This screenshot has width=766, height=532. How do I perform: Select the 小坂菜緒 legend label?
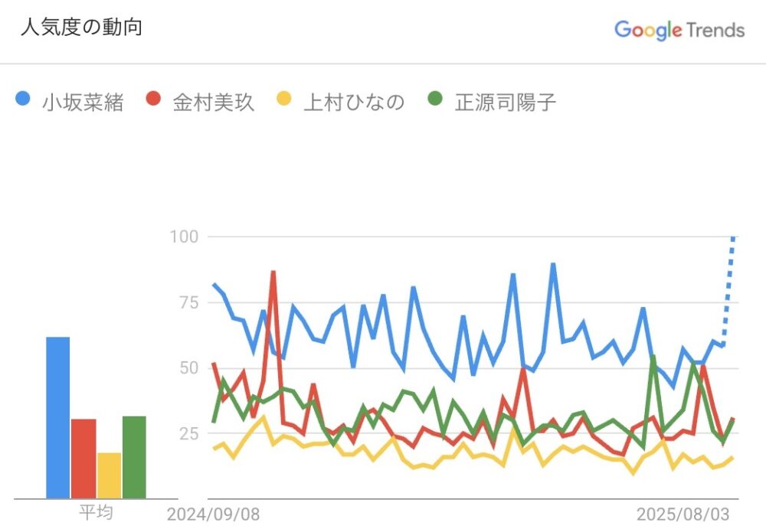[x=83, y=102]
